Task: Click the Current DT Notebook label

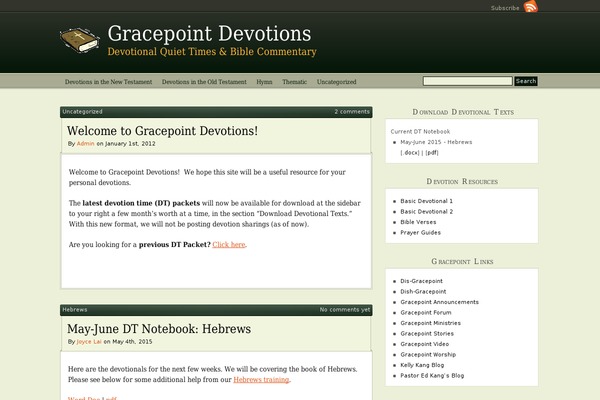Action: click(420, 132)
